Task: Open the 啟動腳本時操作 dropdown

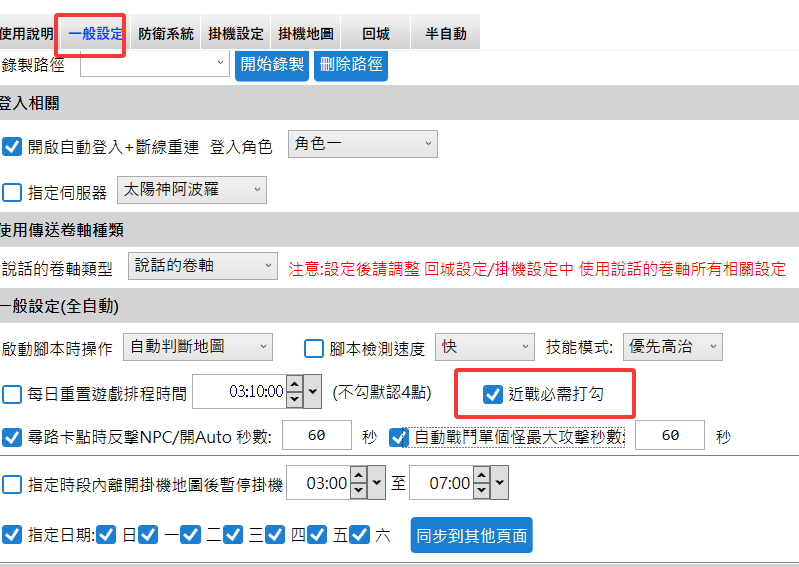Action: pyautogui.click(x=197, y=346)
